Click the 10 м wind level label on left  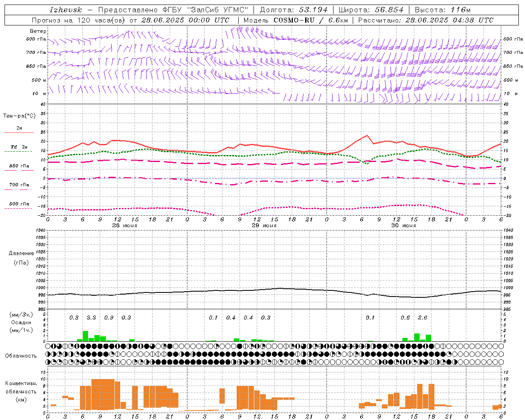39,94
